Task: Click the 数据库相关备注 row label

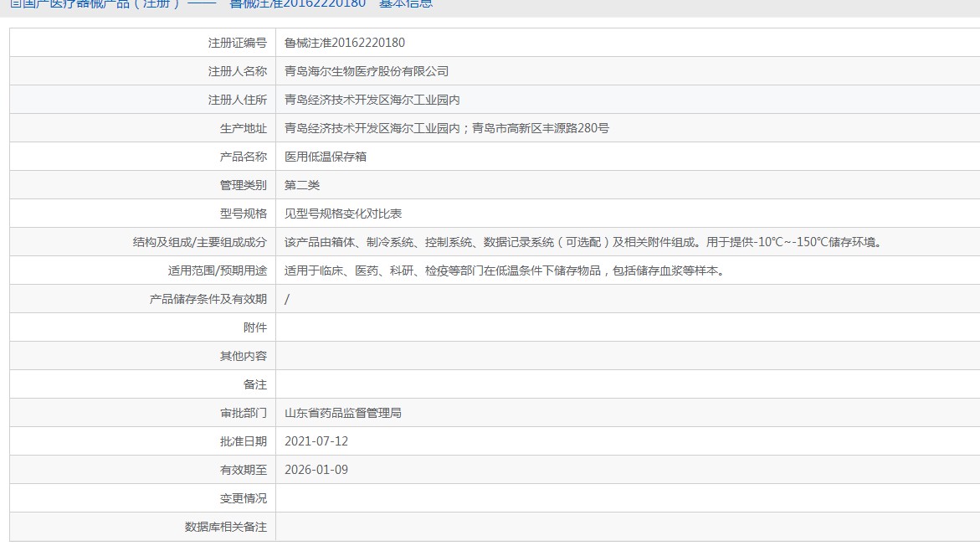Action: (226, 527)
